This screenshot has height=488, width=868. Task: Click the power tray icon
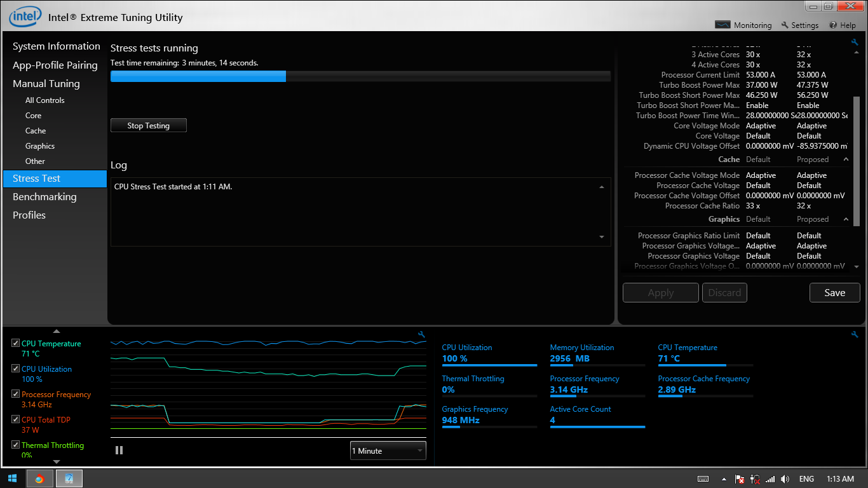pyautogui.click(x=755, y=479)
